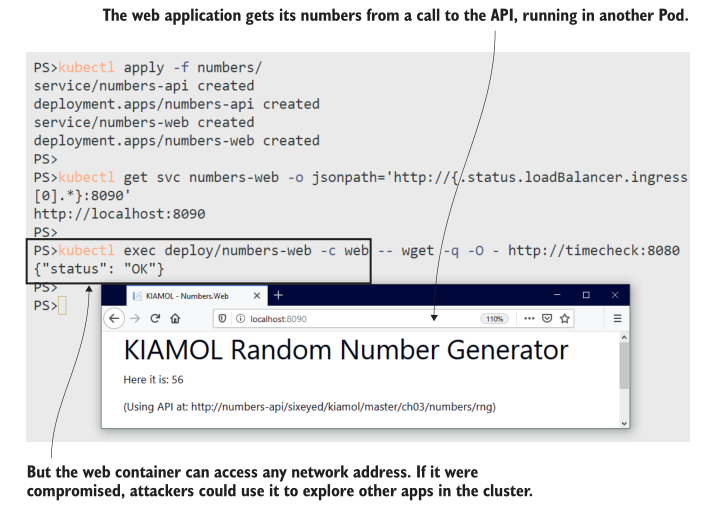Click the browser Back arrow button

click(x=115, y=319)
